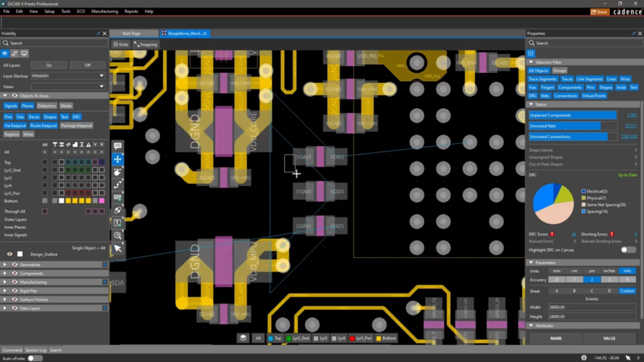Toggle Highlight DRC on Canvas switch
The width and height of the screenshot is (644, 362).
pyautogui.click(x=628, y=250)
